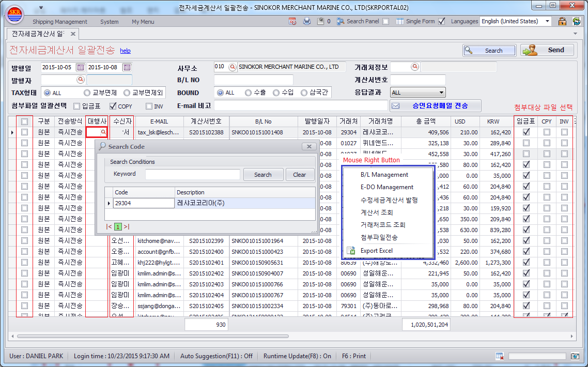Click the green arrow icon on Send
The height and width of the screenshot is (367, 588).
530,50
